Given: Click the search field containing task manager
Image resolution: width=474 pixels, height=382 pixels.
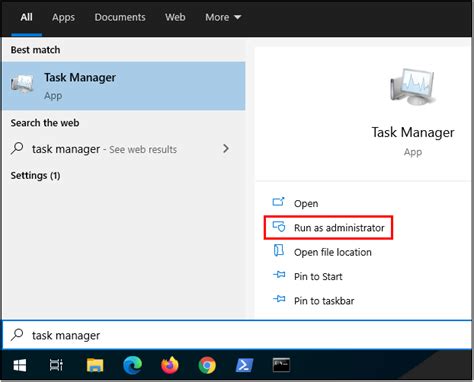Looking at the screenshot, I should click(x=237, y=335).
